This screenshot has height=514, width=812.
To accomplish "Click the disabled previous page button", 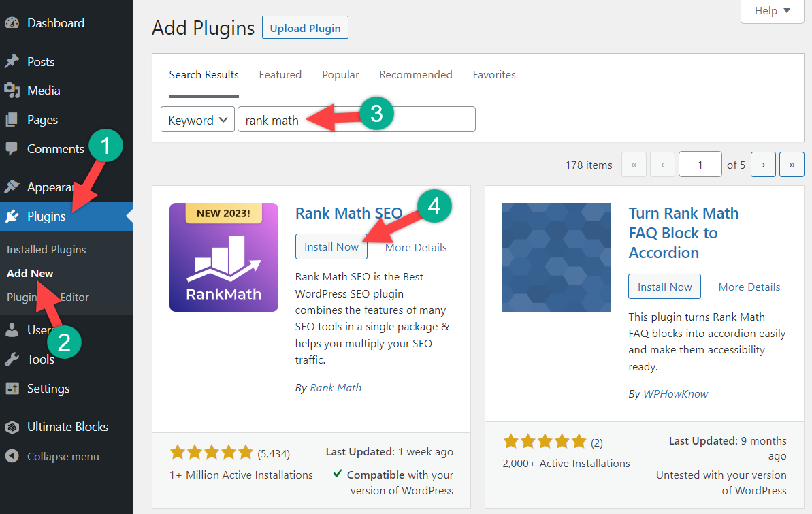I will [x=662, y=164].
